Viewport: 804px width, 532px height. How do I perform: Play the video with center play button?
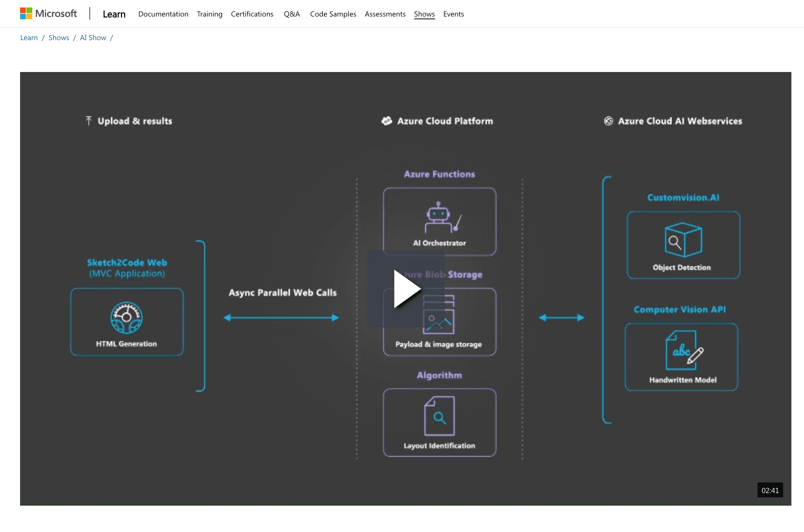(x=406, y=289)
